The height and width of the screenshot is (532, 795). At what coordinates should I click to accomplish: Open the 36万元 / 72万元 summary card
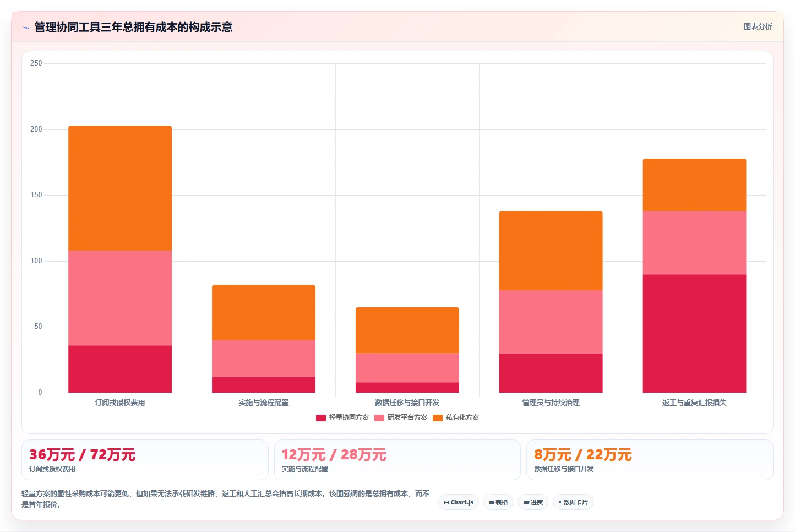(x=145, y=460)
